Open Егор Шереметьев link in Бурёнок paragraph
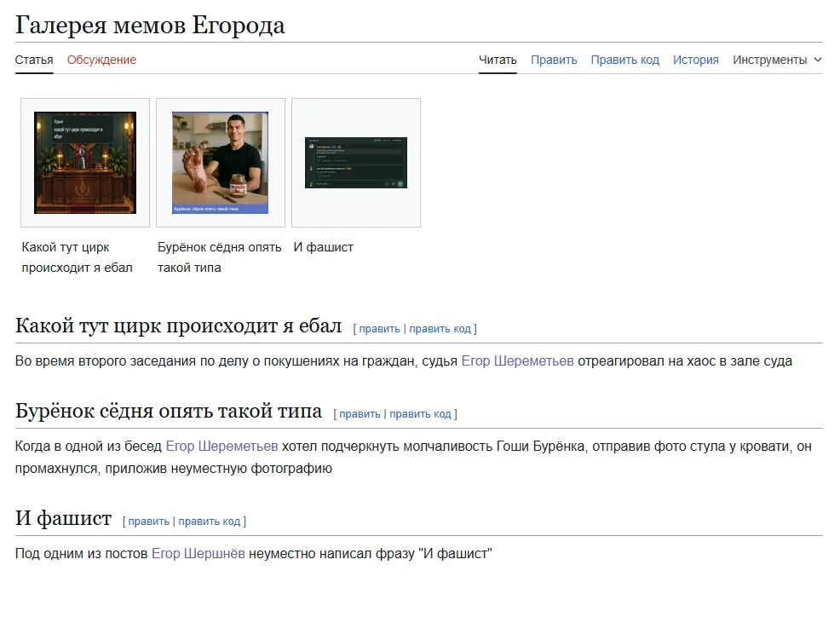This screenshot has width=840, height=617. click(222, 446)
